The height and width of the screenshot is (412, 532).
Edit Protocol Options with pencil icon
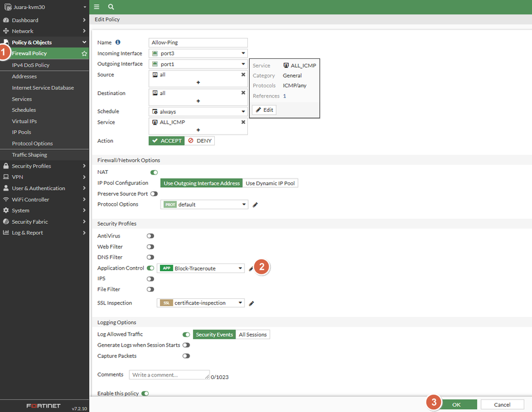[255, 205]
